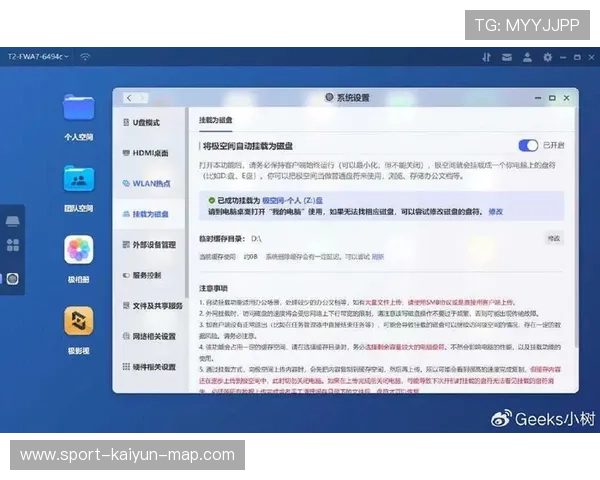The height and width of the screenshot is (480, 600).
Task: Select 外部设备管理 in settings sidebar
Action: pos(149,245)
